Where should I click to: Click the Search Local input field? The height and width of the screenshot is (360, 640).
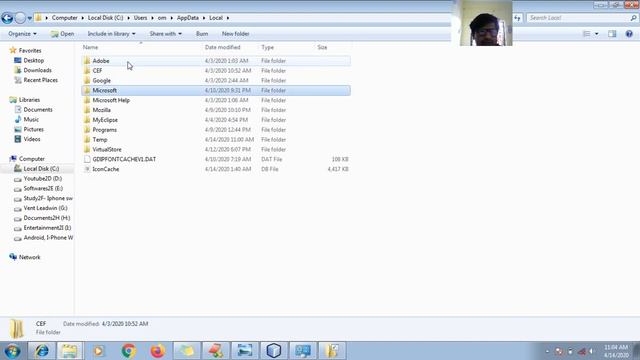coord(578,18)
